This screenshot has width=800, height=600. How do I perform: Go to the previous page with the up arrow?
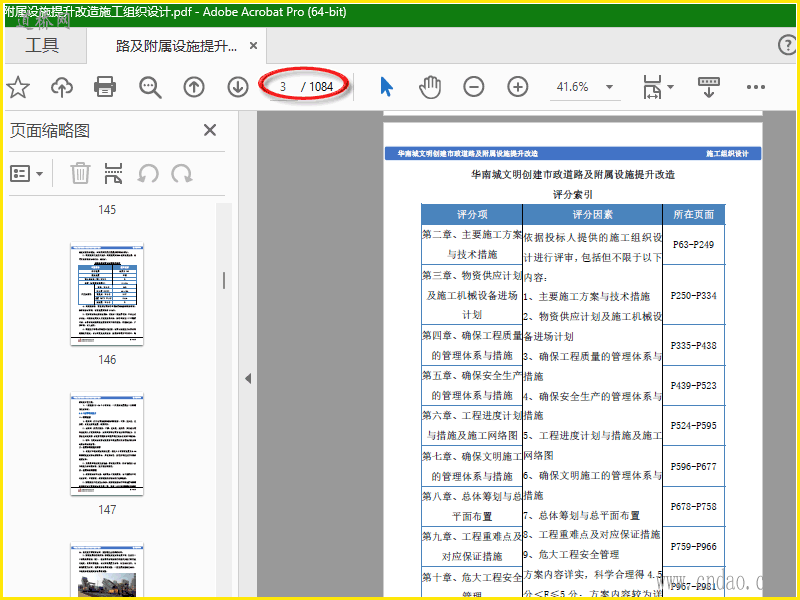point(194,87)
